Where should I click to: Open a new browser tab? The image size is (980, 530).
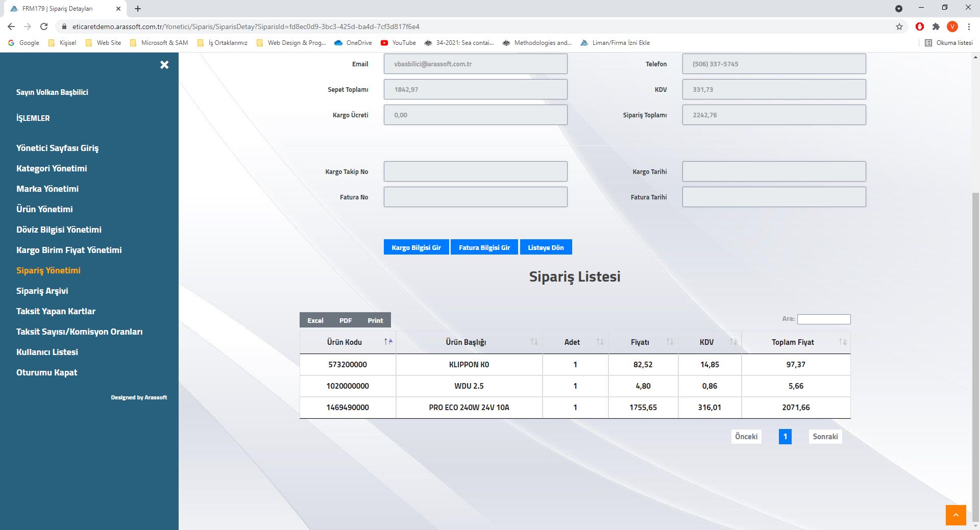pyautogui.click(x=138, y=9)
